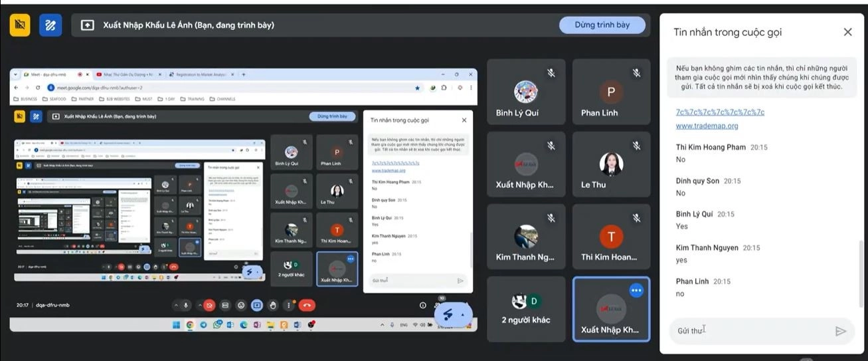This screenshot has height=361, width=868.
Task: Open the www.trademap.org link in chat
Action: point(707,126)
